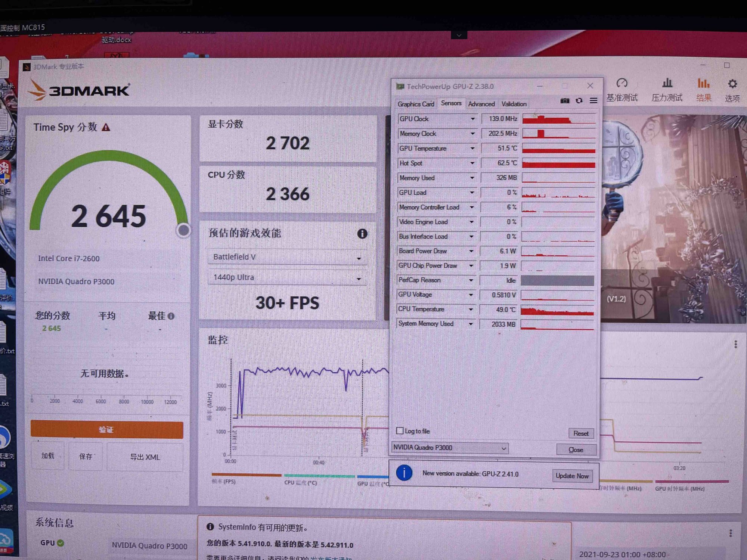Click the gauge handle on score arc

pos(183,230)
